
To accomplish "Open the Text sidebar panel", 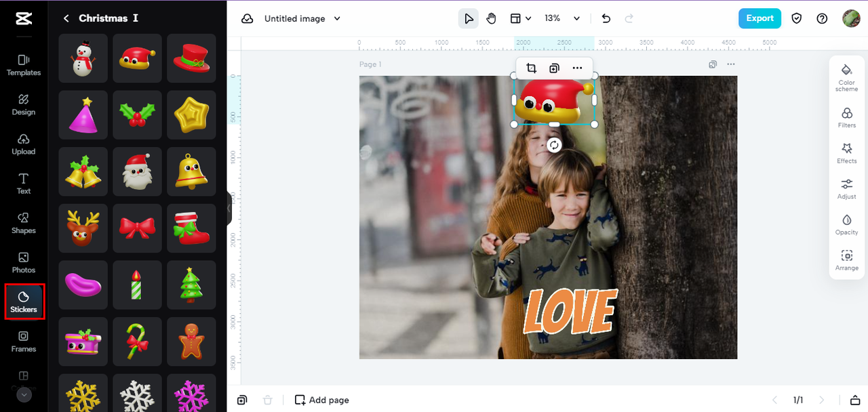I will pos(24,184).
